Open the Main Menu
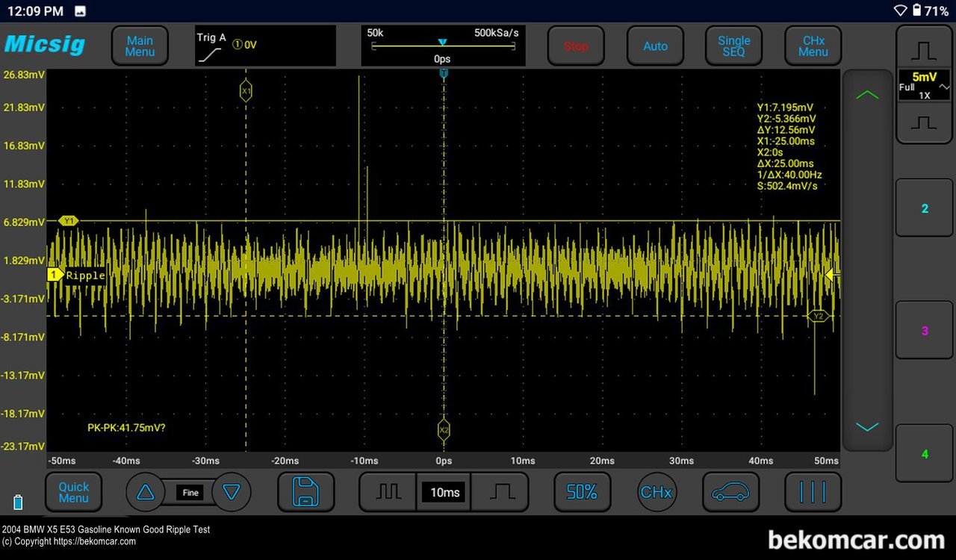Image resolution: width=956 pixels, height=560 pixels. click(x=140, y=46)
